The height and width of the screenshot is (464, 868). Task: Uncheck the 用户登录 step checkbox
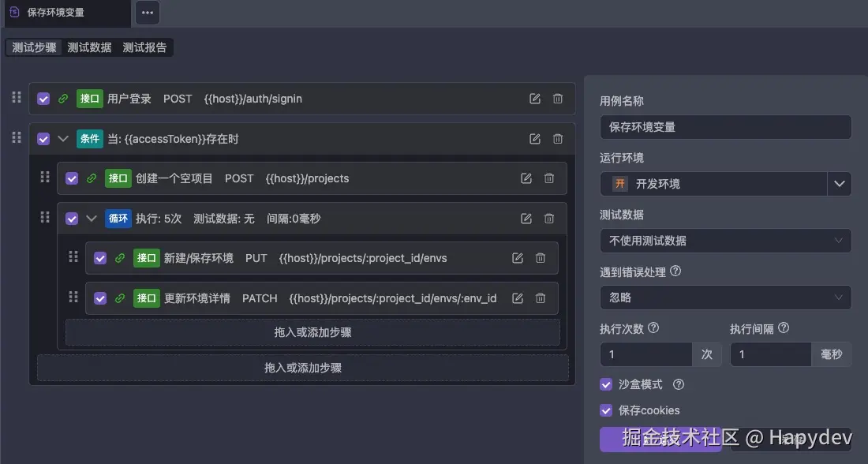[x=43, y=99]
